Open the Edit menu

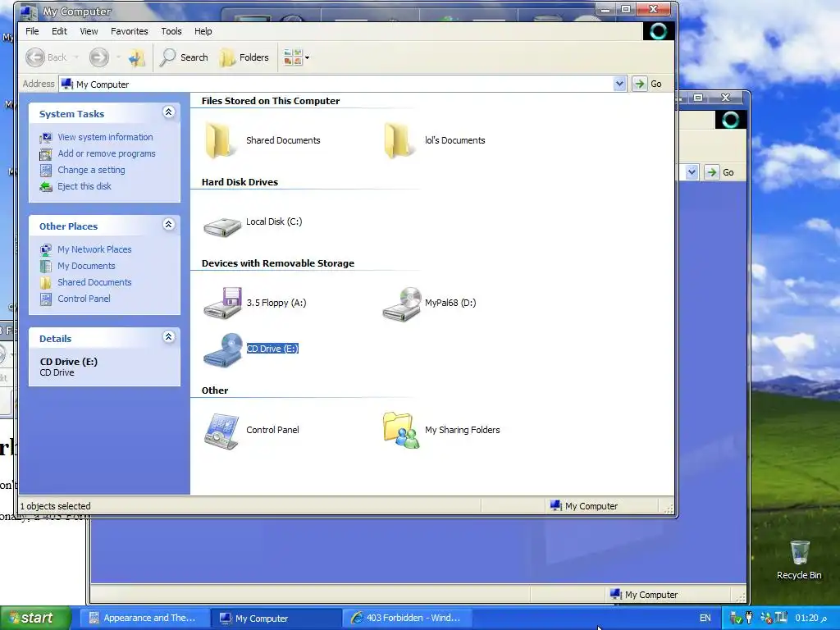(59, 31)
